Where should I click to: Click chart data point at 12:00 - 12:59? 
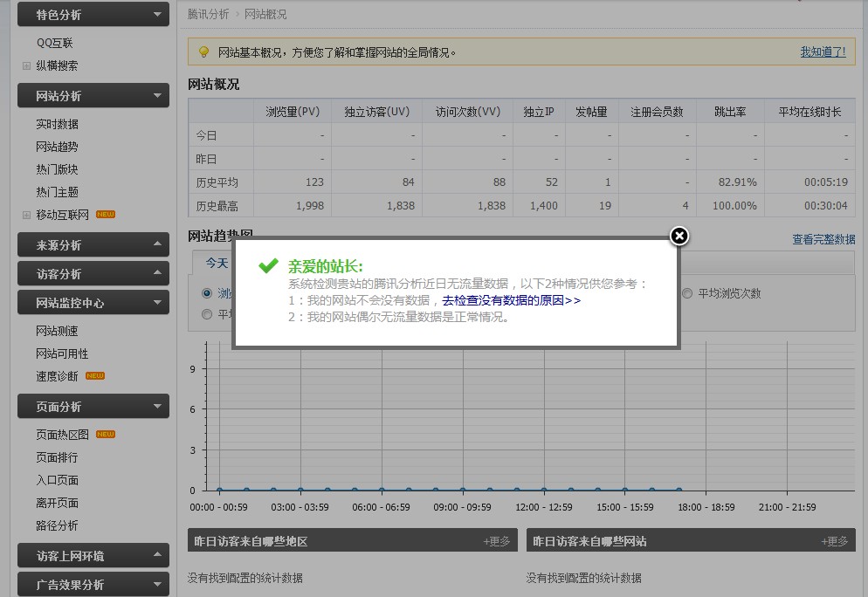[544, 491]
